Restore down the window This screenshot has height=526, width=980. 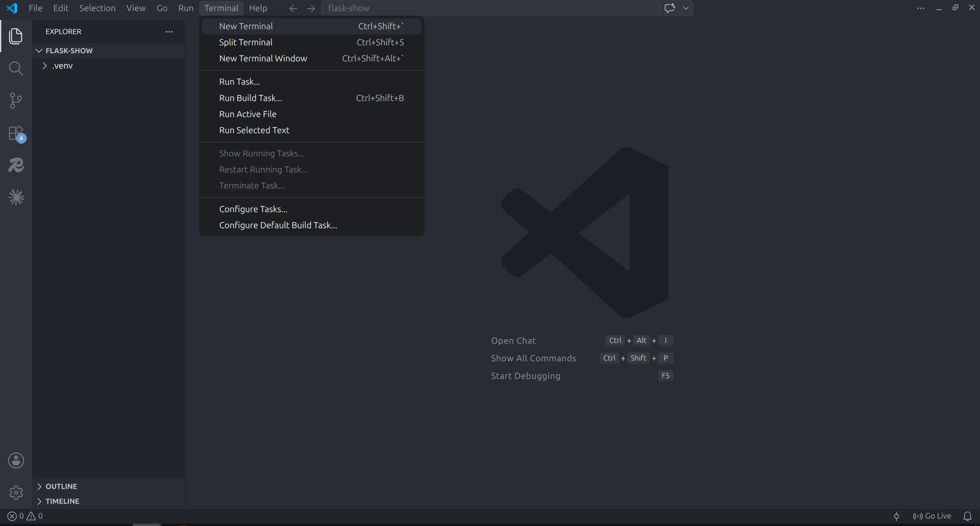point(955,8)
